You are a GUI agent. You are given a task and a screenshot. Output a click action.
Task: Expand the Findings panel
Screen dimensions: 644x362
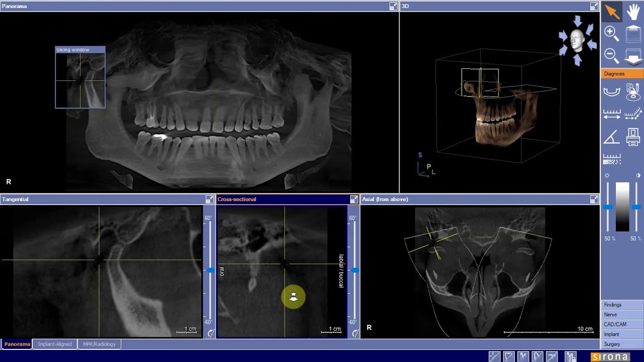(622, 305)
